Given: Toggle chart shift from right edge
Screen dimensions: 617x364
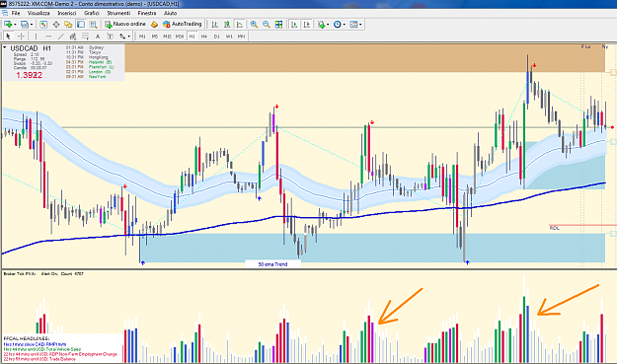Looking at the screenshot, I should [x=307, y=25].
